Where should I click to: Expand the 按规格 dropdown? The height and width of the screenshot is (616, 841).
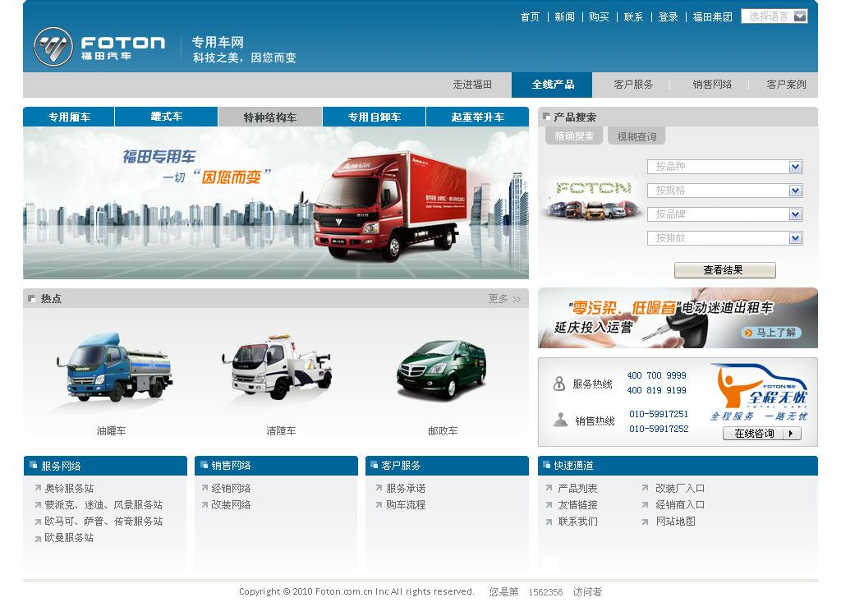[x=724, y=191]
